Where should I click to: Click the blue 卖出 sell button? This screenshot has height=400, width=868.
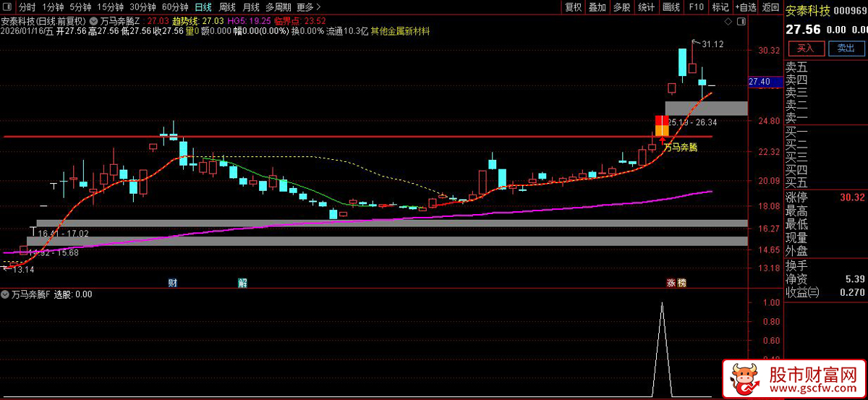(x=846, y=48)
